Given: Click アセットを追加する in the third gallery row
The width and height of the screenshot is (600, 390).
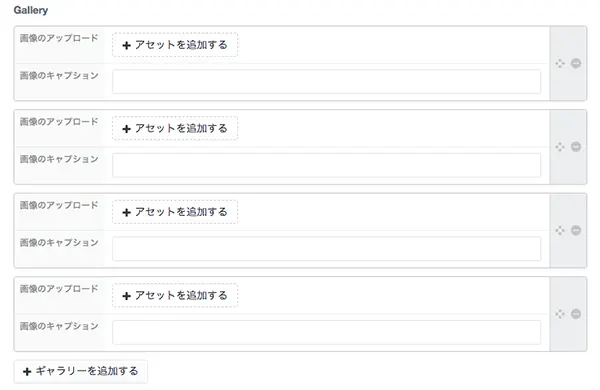Looking at the screenshot, I should click(175, 212).
